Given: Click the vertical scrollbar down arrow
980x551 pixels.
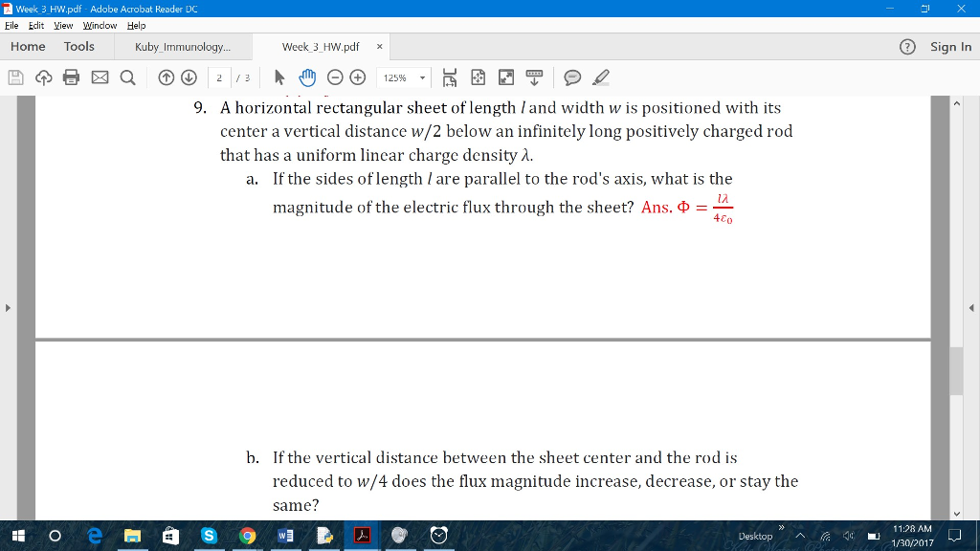Looking at the screenshot, I should [956, 514].
